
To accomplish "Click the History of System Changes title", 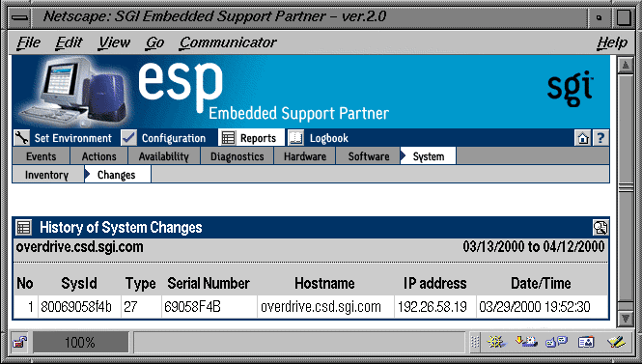I will (x=121, y=227).
